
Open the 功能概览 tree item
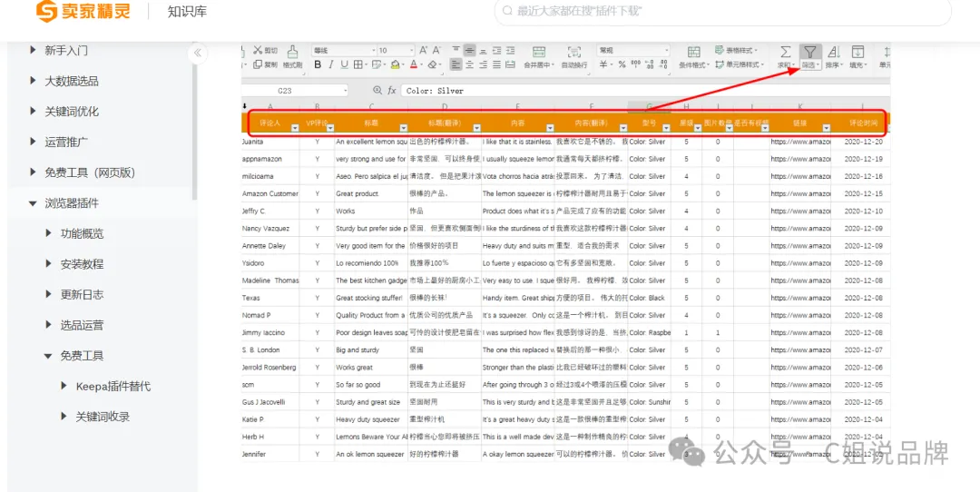pyautogui.click(x=82, y=234)
